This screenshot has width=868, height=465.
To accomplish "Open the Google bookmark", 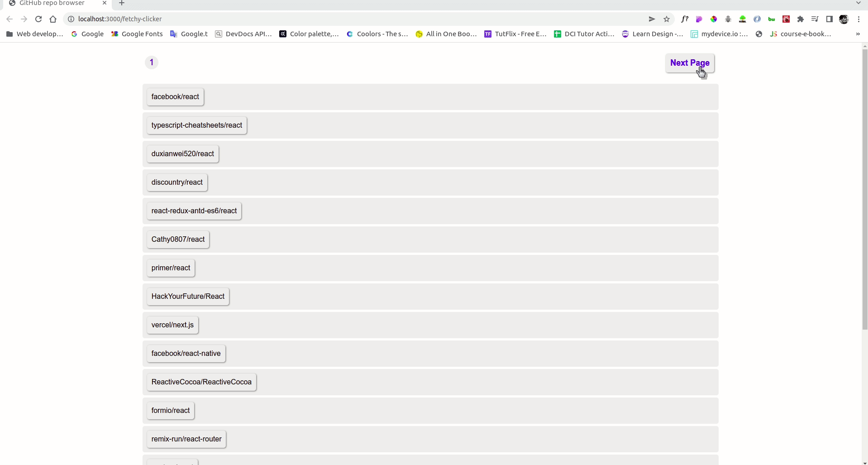I will (87, 34).
